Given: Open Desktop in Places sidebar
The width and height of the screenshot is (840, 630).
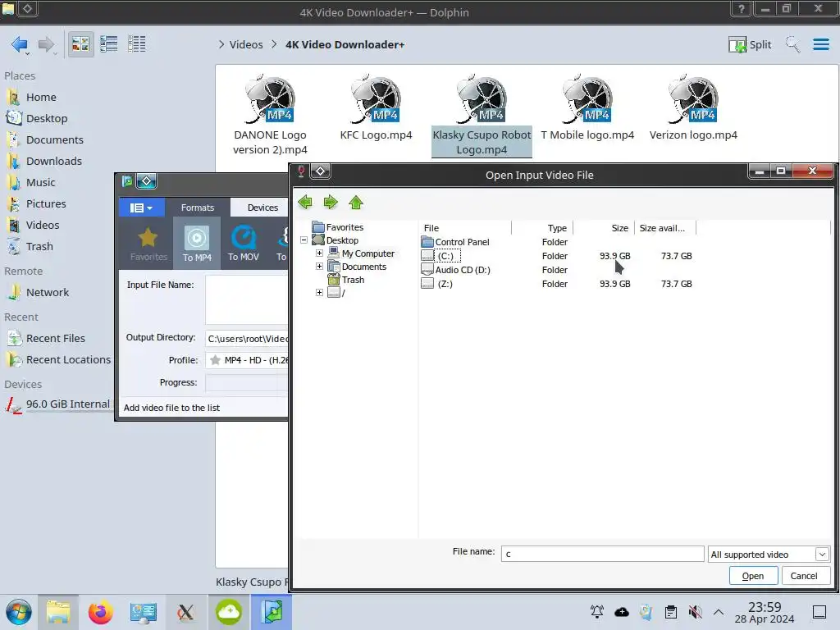Looking at the screenshot, I should click(x=47, y=118).
